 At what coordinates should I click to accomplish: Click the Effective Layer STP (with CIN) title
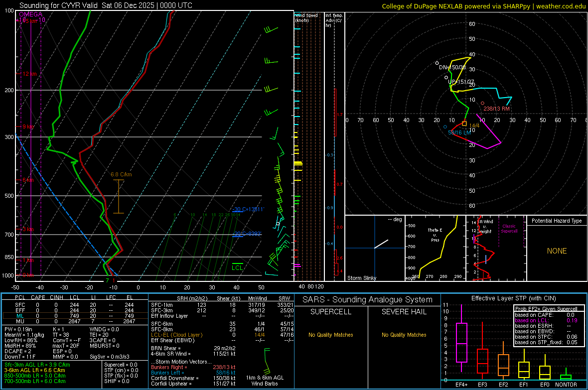pos(513,298)
